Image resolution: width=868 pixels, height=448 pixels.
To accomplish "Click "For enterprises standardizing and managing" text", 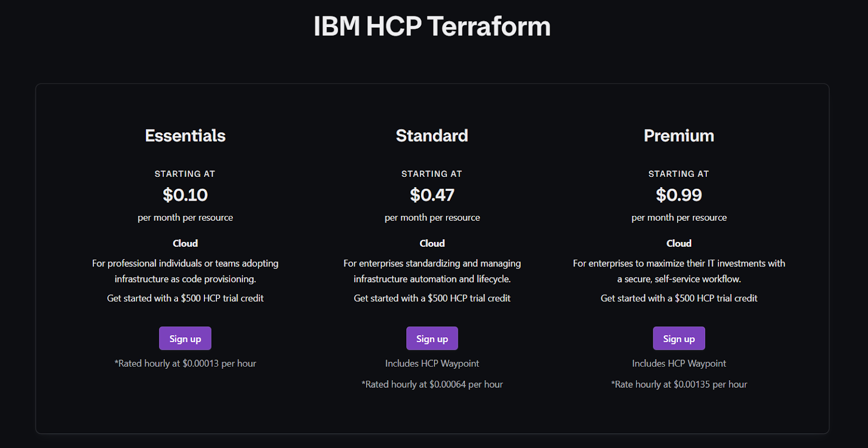I will click(x=432, y=263).
